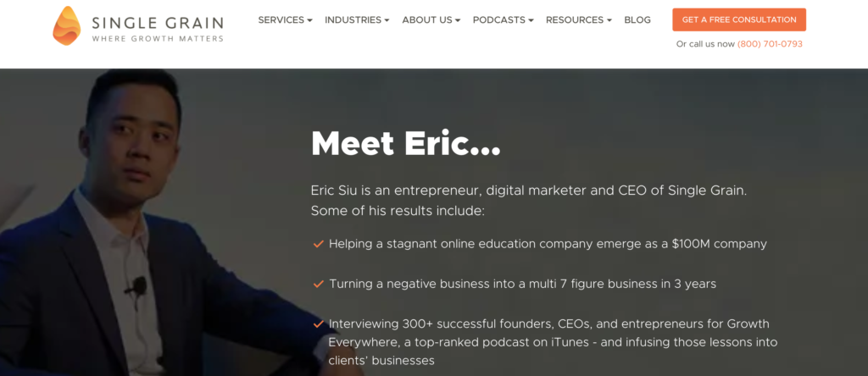Click the orange checkmark beside 7 figure business
The height and width of the screenshot is (376, 868).
[318, 284]
